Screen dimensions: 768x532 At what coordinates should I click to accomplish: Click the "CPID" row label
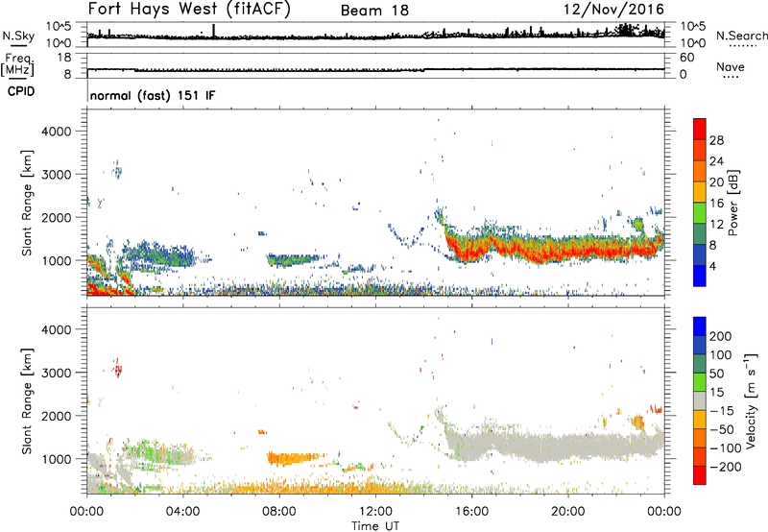tap(21, 91)
